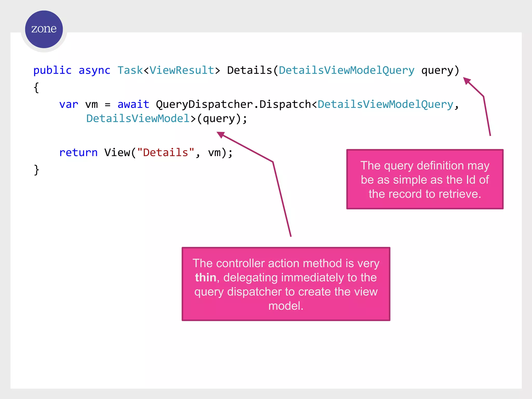Click the Task type name
The height and width of the screenshot is (399, 532).
tap(130, 70)
